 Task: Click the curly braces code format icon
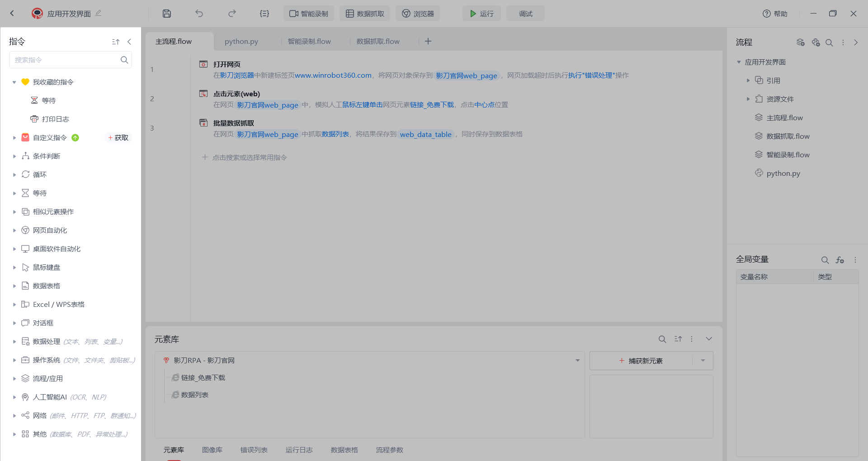tap(264, 14)
